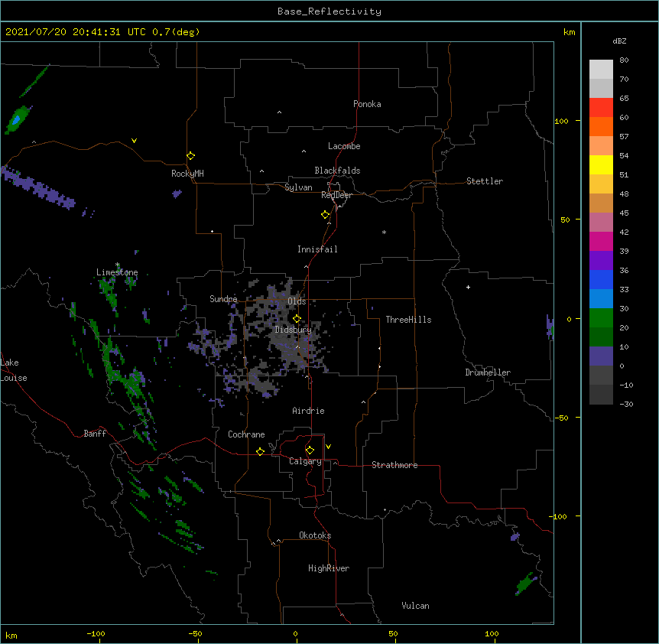Click the yellow marker south of RedDeer
Viewport: 659px width, 644px height.
coord(325,215)
